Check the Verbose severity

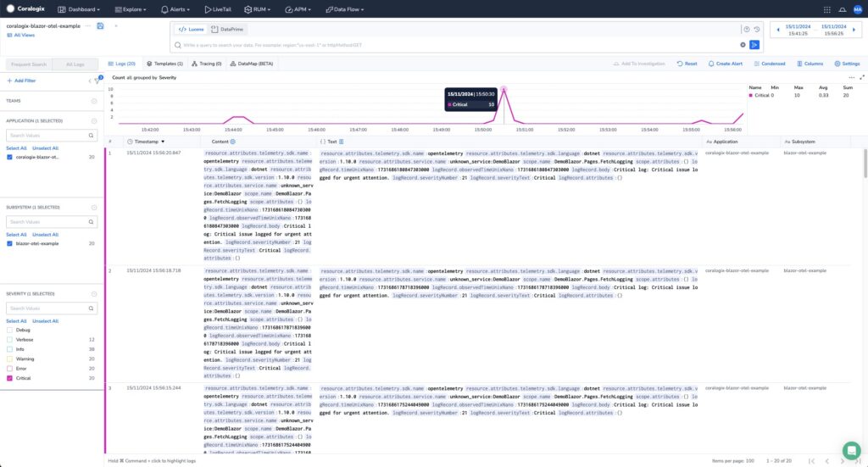(x=9, y=340)
